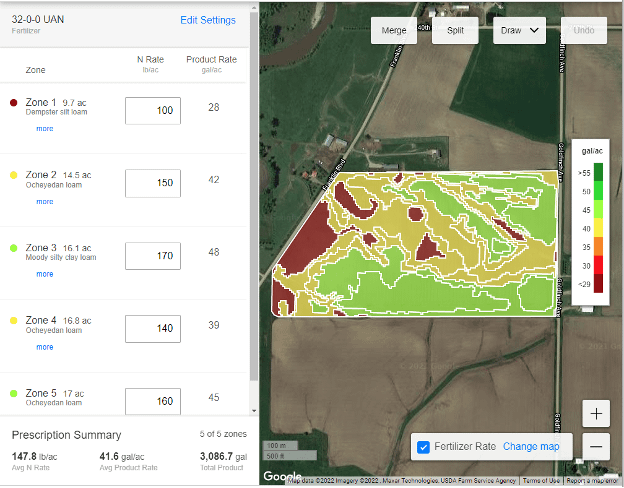Uncheck the Fertilizer Rate checkbox
624x488 pixels.
pyautogui.click(x=423, y=446)
